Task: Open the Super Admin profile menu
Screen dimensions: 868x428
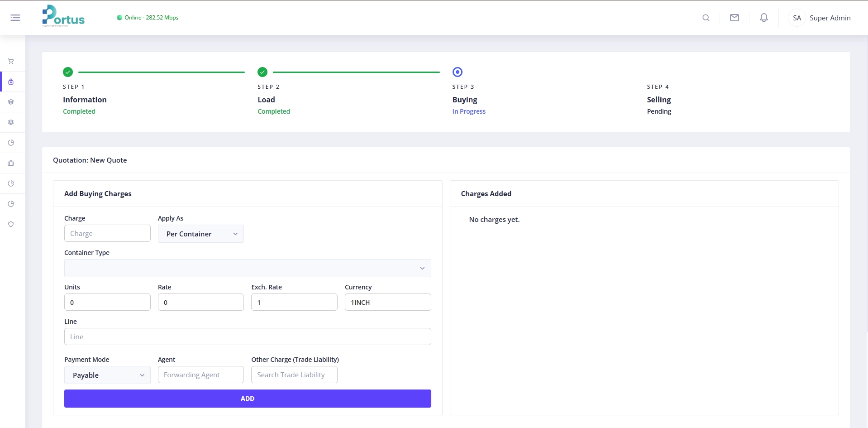Action: (820, 18)
